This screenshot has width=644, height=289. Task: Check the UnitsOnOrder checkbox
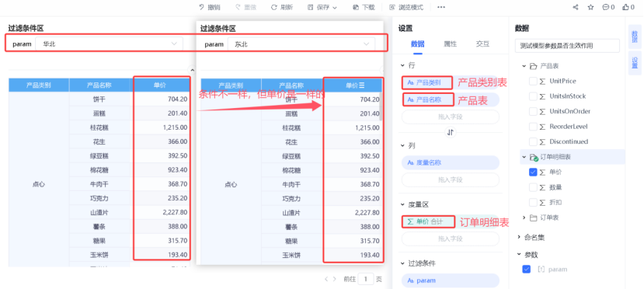point(533,111)
